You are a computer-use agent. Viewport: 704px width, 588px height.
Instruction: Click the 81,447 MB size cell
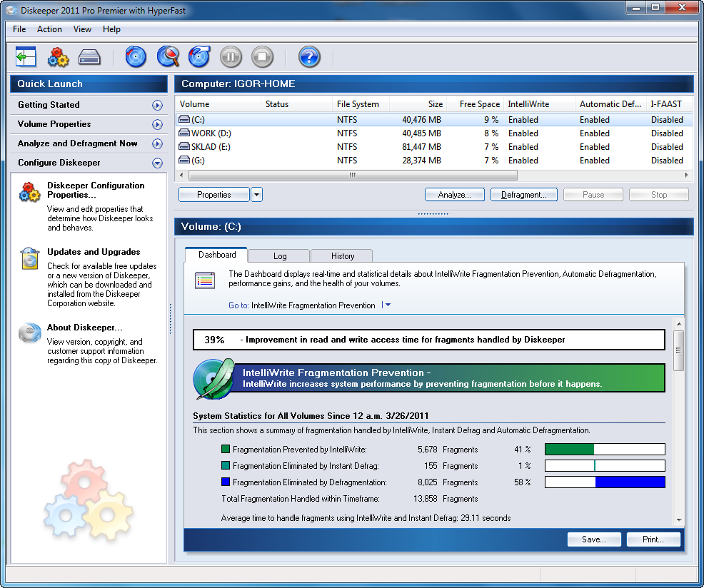pos(421,147)
